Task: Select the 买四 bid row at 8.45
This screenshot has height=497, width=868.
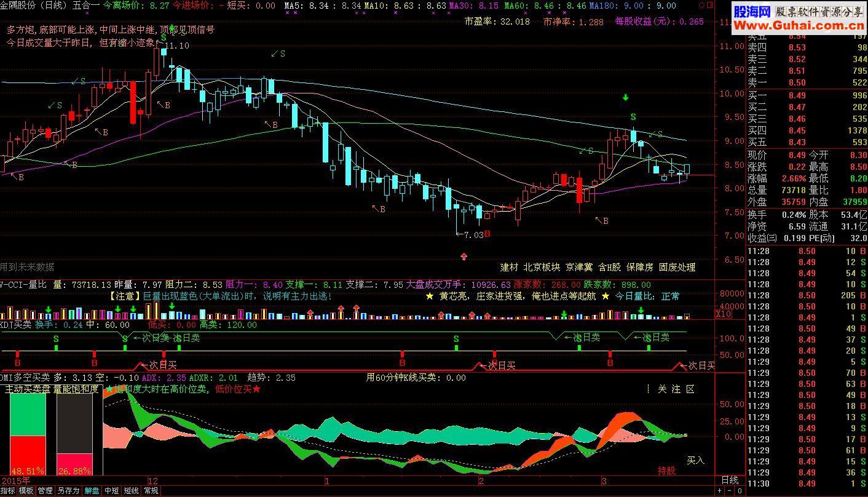Action: click(807, 130)
